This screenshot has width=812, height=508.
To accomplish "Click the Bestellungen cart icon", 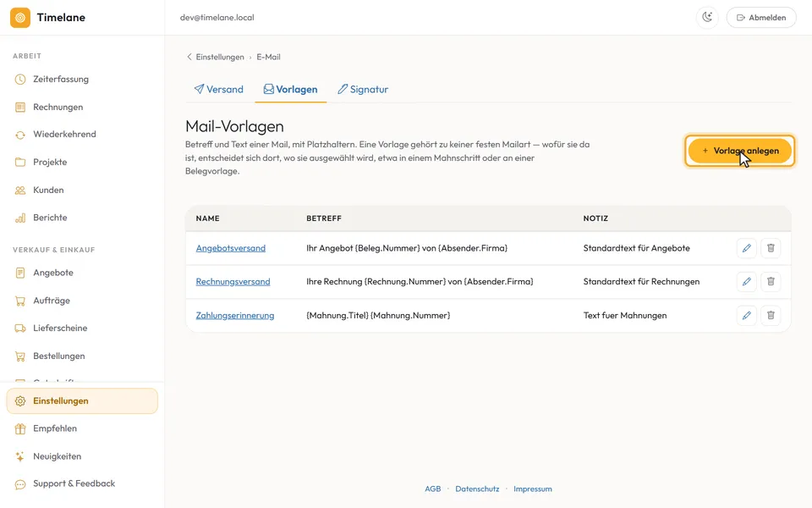I will click(x=20, y=356).
